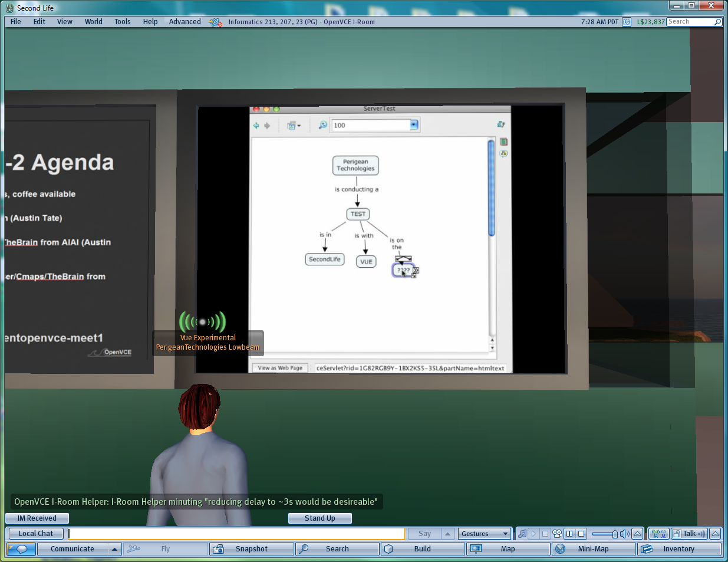Click the zoom magnifier icon in ServerTest
Image resolution: width=728 pixels, height=562 pixels.
coord(323,125)
